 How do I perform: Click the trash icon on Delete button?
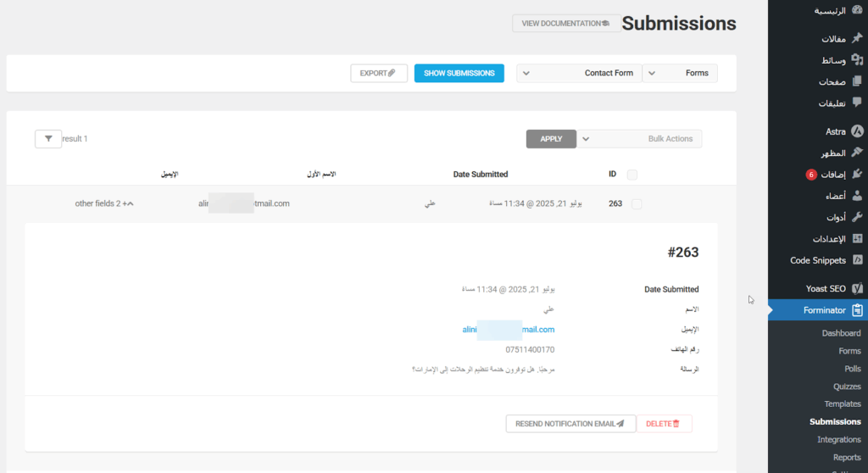pyautogui.click(x=676, y=424)
